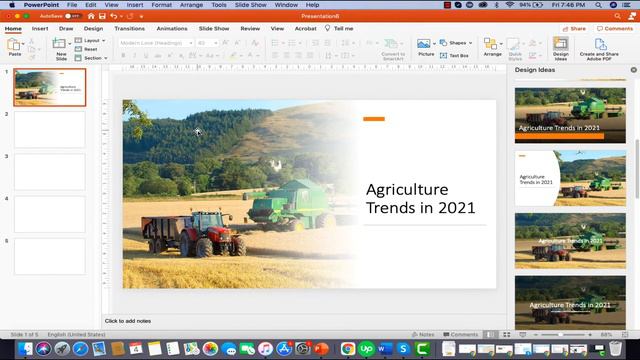Insert a Picture
This screenshot has height=360, width=640.
pos(424,47)
